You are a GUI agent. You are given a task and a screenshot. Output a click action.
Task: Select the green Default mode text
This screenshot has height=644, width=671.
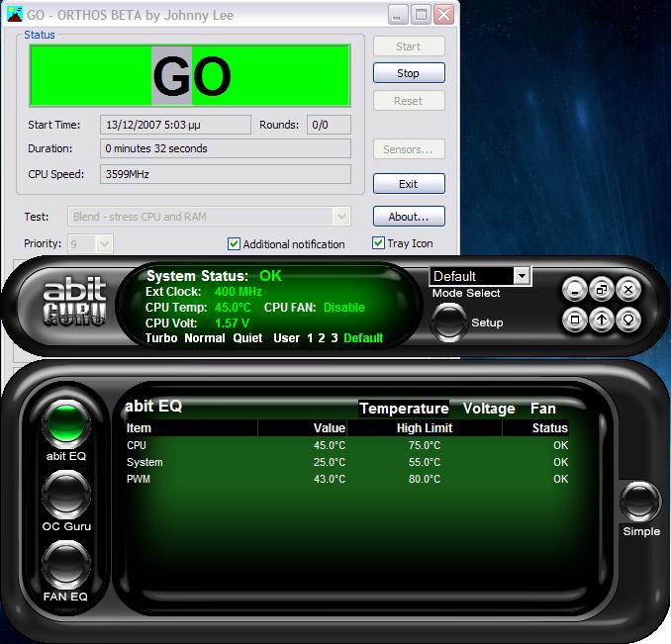[x=363, y=337]
